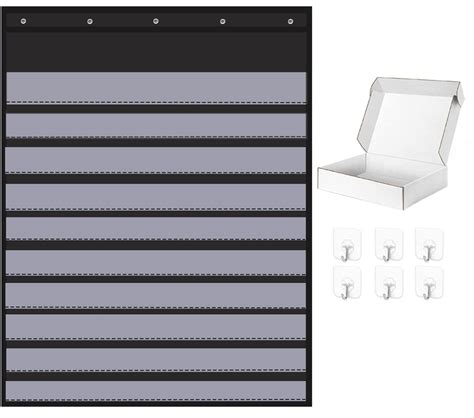Click the seventh clear pocket row
Image resolution: width=474 pixels, height=418 pixels.
click(x=156, y=295)
